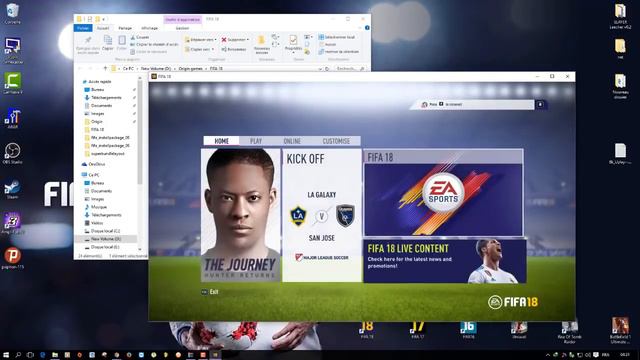Viewport: 640px width, 360px height.
Task: Click Exit in the FIFA menu
Action: [x=210, y=292]
